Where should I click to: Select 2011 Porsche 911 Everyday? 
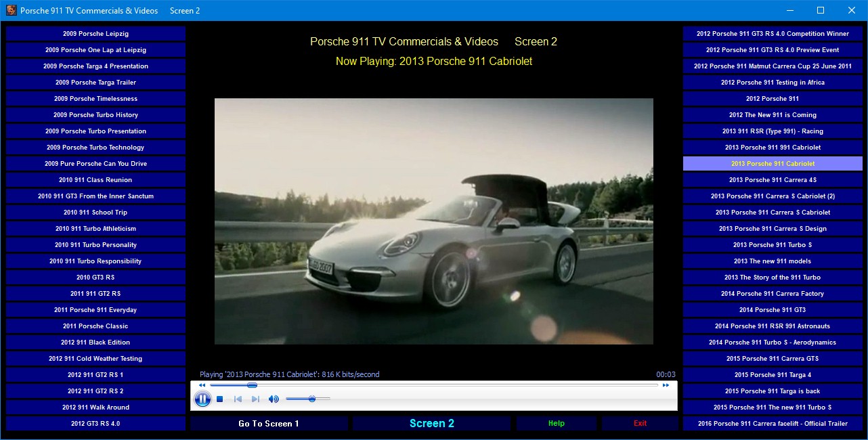point(95,310)
